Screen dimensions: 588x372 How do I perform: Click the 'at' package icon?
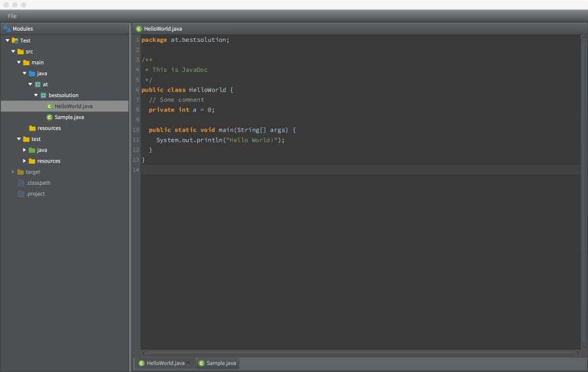point(37,84)
